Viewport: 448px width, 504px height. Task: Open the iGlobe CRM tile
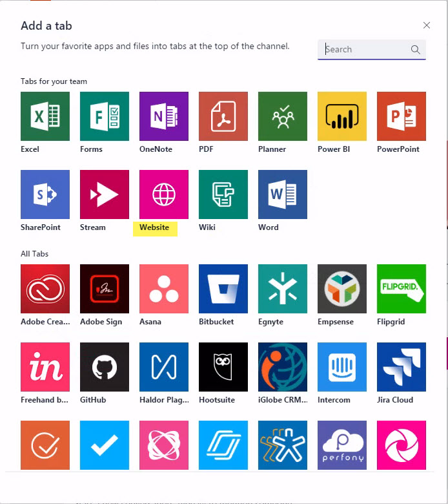283,367
